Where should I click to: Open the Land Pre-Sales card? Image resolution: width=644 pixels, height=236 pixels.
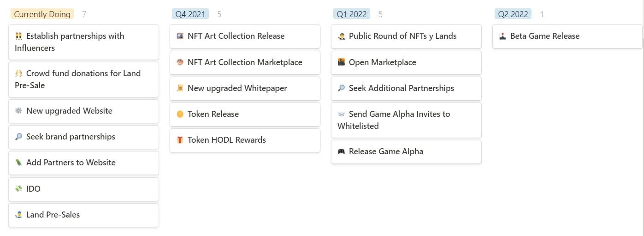(x=83, y=215)
